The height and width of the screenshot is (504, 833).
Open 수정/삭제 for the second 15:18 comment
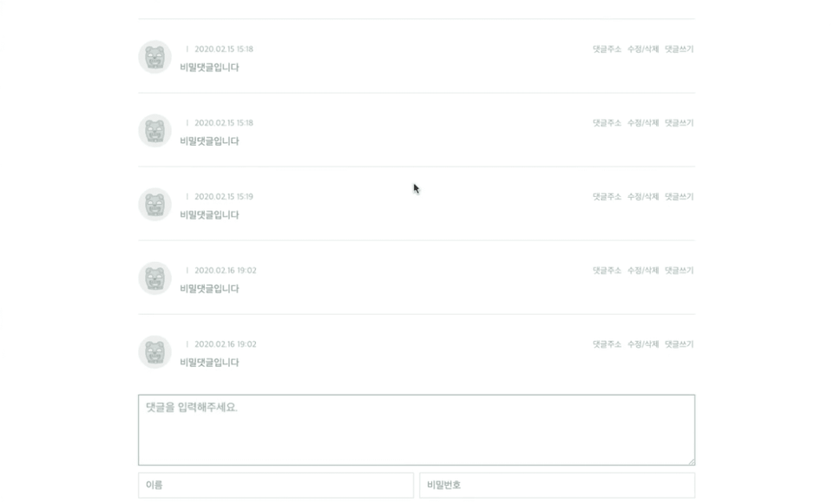tap(643, 123)
